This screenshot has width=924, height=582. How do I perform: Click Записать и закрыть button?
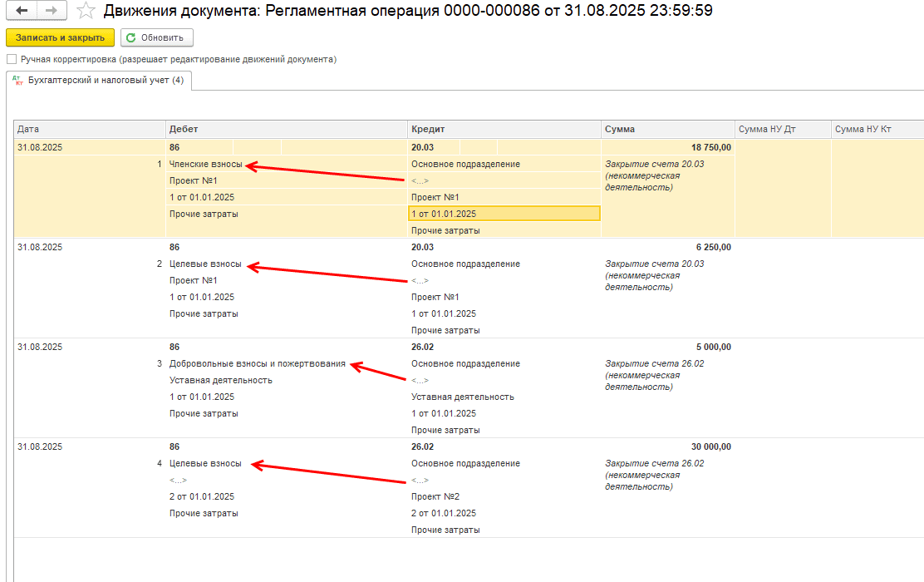[60, 38]
